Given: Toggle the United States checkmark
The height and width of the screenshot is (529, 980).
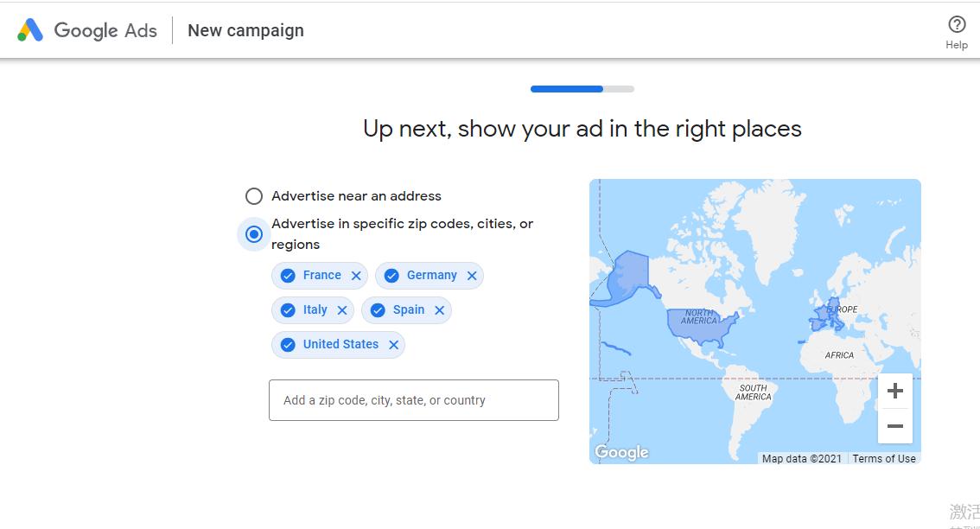Looking at the screenshot, I should click(x=288, y=345).
